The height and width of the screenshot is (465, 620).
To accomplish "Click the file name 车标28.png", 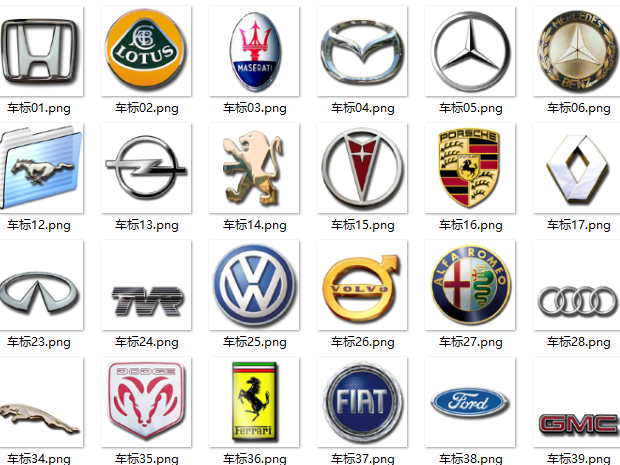I will (578, 342).
